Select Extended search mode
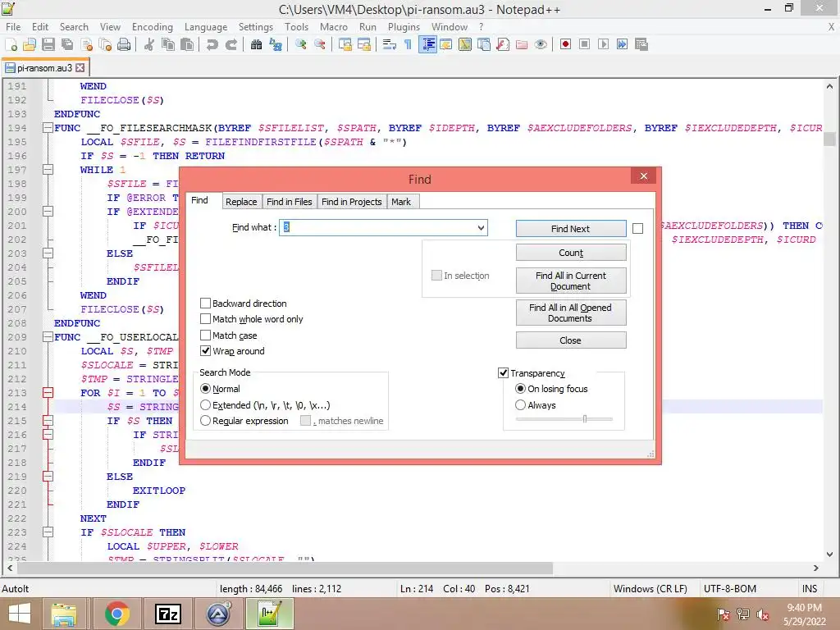The width and height of the screenshot is (840, 630). click(205, 405)
